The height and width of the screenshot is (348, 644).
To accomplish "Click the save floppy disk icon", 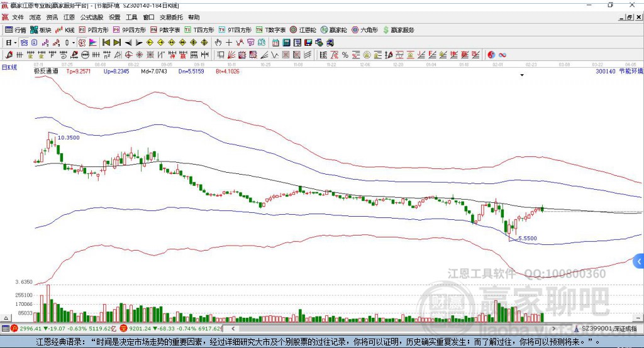I will coord(308,43).
